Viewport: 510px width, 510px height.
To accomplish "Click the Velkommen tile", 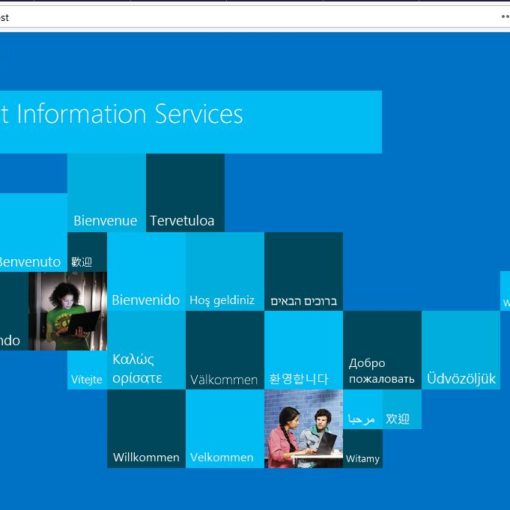I will (x=225, y=429).
